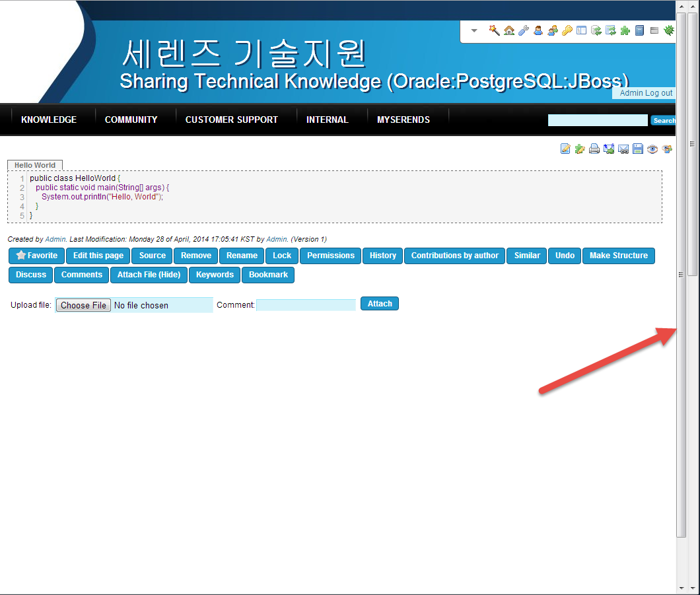Click the email link envelope-chain icon

click(x=623, y=149)
